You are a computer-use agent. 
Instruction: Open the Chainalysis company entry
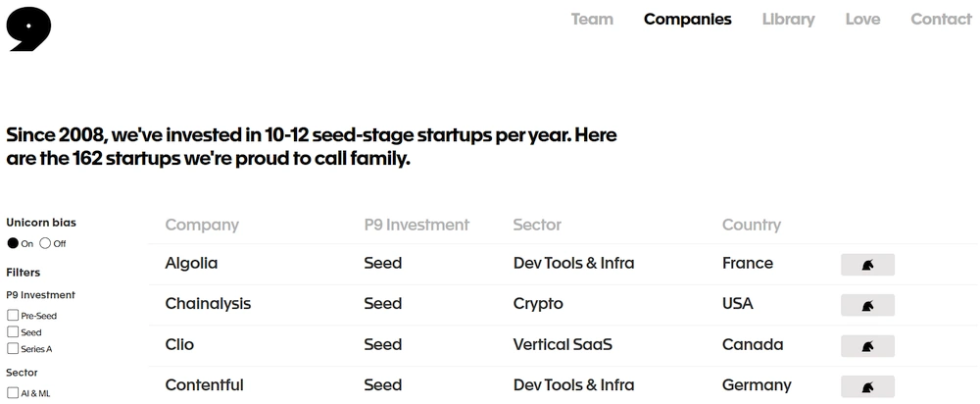click(x=208, y=304)
